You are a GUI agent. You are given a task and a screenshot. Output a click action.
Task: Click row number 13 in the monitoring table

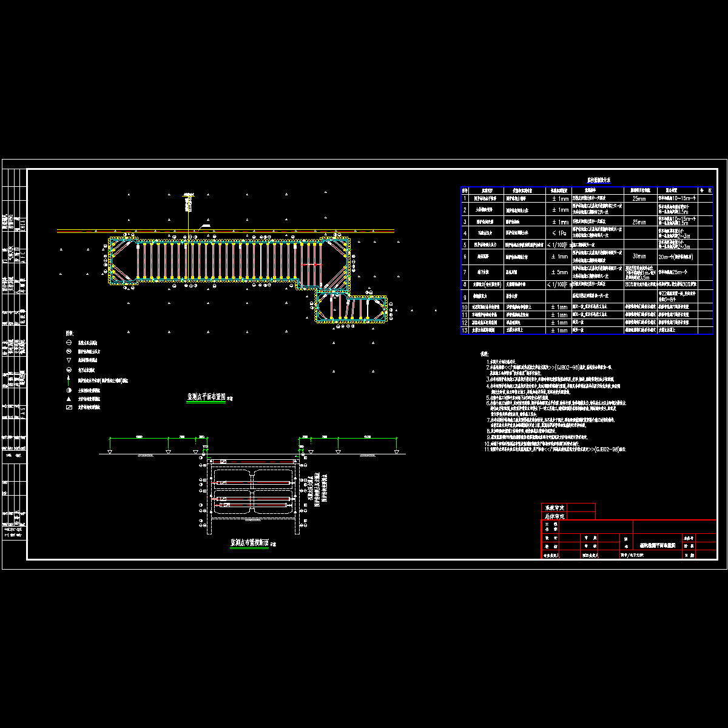[465, 331]
